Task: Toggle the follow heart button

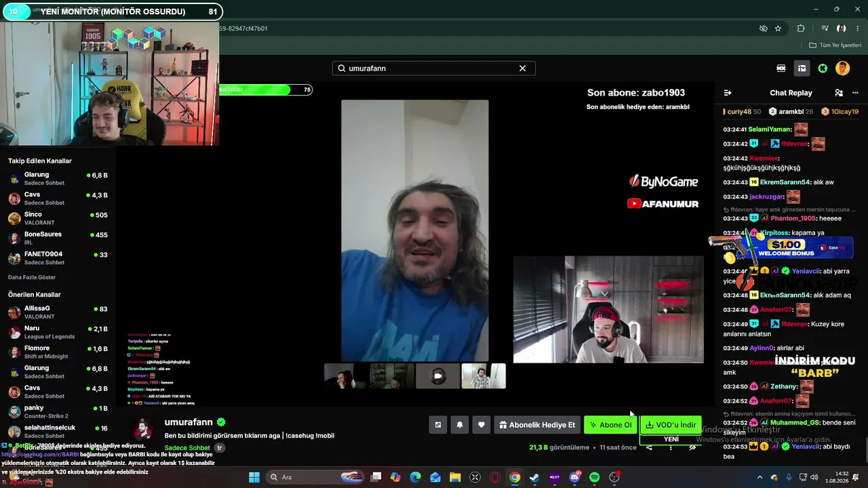Action: 481,425
